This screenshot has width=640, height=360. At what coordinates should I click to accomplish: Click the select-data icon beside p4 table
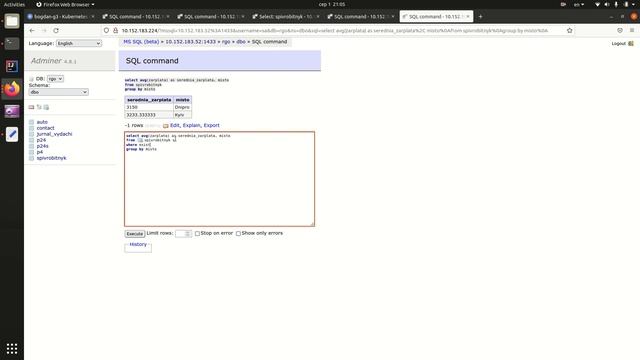click(x=31, y=152)
